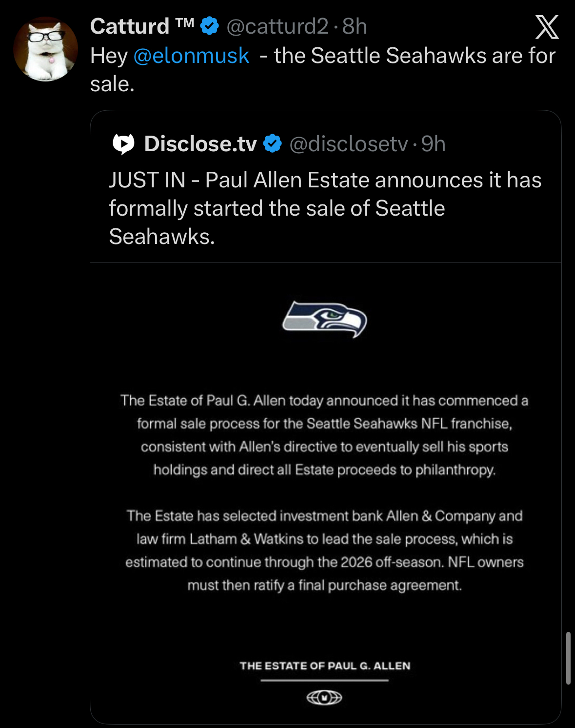The width and height of the screenshot is (575, 728).
Task: Open the Catturd ™ display name
Action: click(x=142, y=26)
